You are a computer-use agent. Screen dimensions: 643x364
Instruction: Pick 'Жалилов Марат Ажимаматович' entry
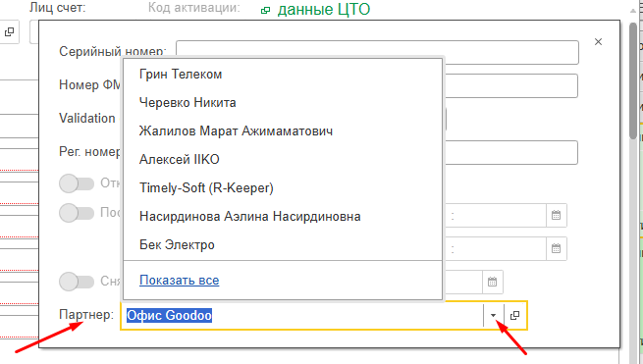283,130
